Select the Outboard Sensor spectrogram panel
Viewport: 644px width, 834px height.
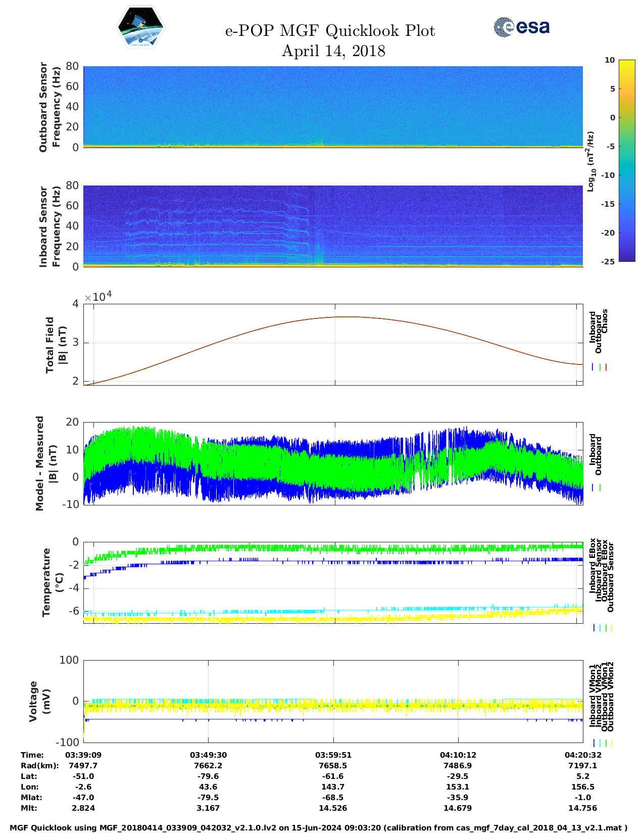333,106
